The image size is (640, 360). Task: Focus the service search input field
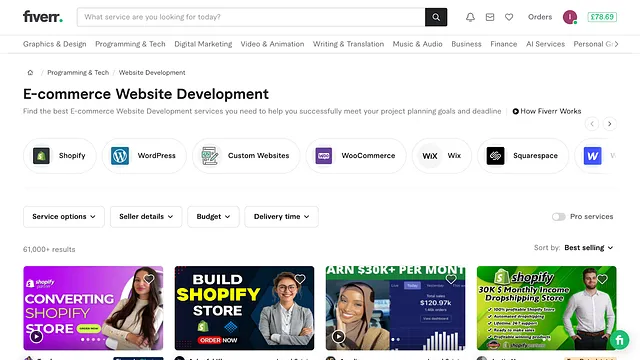251,17
